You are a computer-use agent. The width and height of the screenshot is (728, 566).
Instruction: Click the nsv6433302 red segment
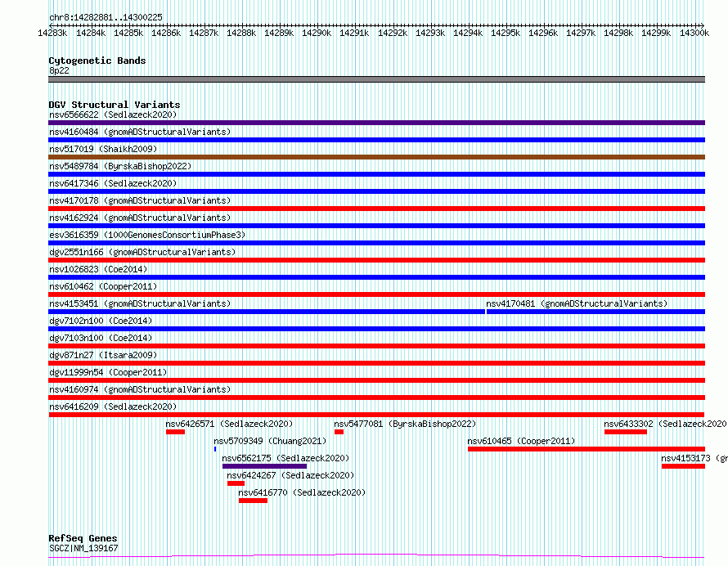626,432
